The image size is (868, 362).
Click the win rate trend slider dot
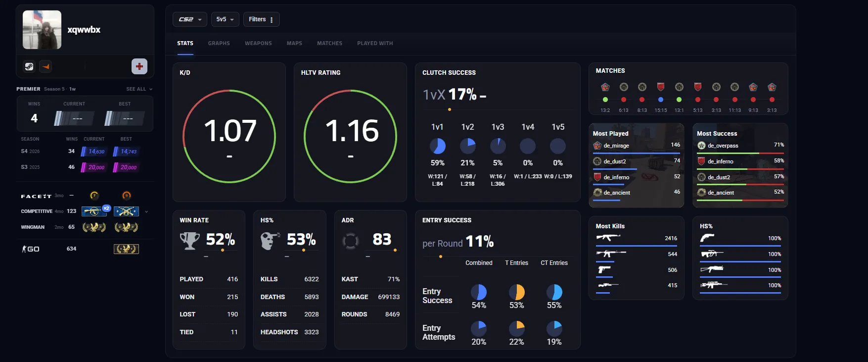click(x=223, y=250)
